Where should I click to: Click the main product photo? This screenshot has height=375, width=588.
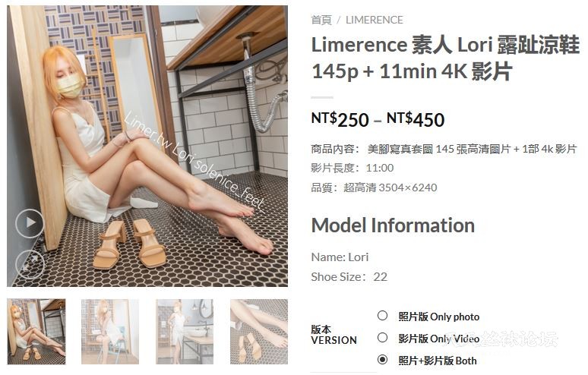point(147,146)
